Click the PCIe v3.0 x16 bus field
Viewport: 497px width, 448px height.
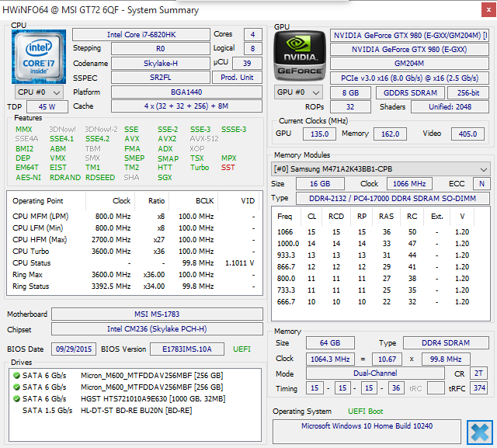point(409,78)
